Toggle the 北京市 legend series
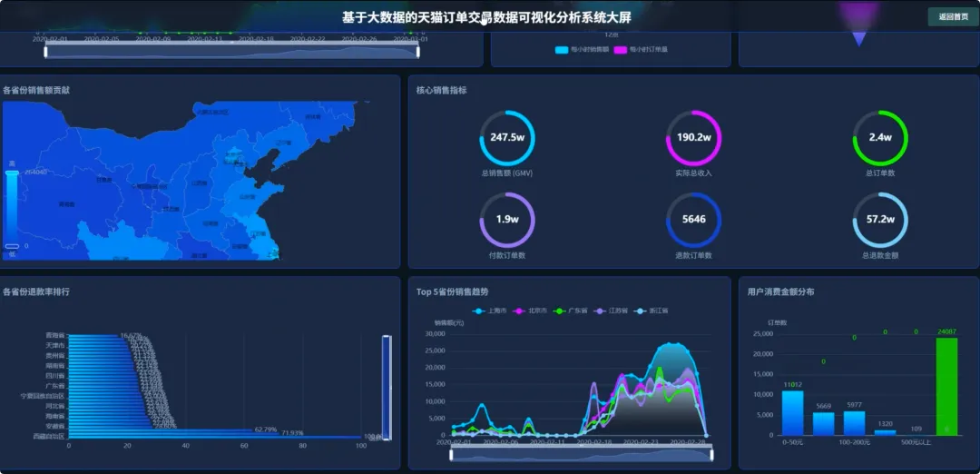The height and width of the screenshot is (474, 980). 530,311
